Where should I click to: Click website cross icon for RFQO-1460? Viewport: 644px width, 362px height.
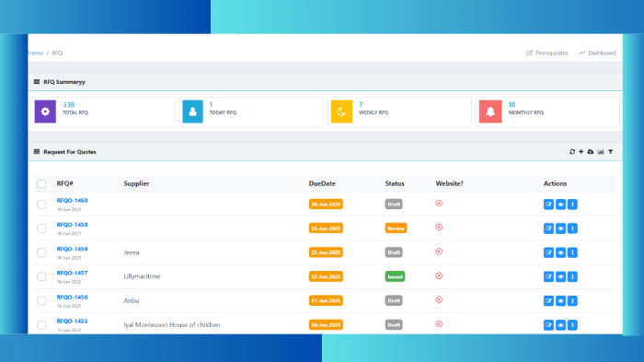pos(439,204)
